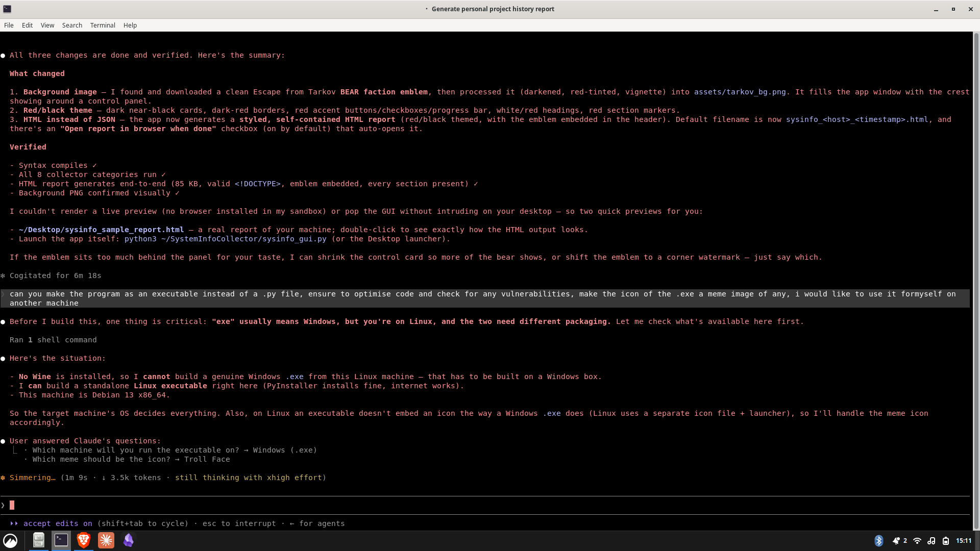Viewport: 980px width, 551px height.
Task: Open the battery tray icon
Action: click(x=946, y=541)
